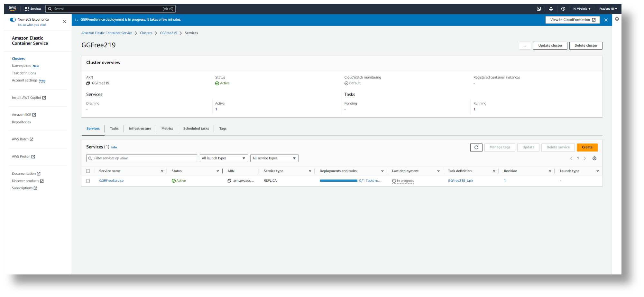This screenshot has width=644, height=297.
Task: Open the help question mark menu
Action: point(563,9)
